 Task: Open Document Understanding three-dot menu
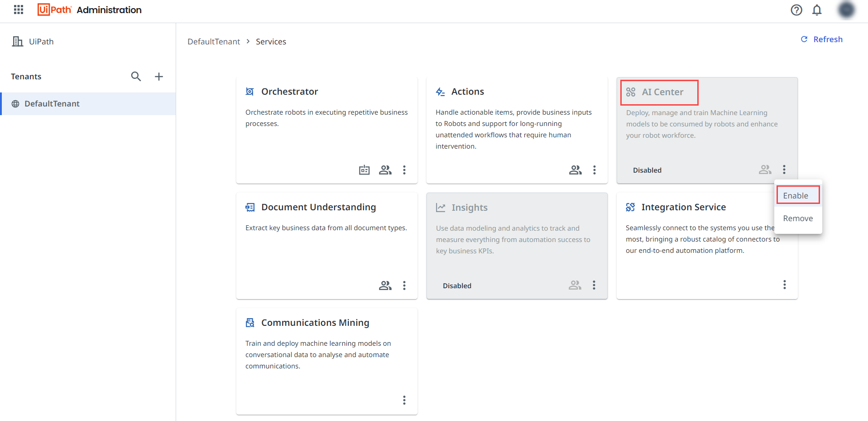pyautogui.click(x=404, y=286)
